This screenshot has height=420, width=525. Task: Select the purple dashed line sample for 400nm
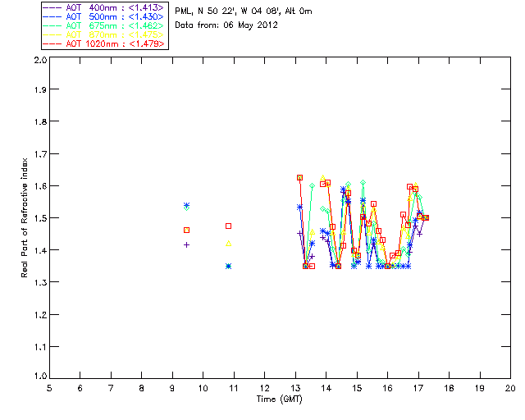coord(52,7)
